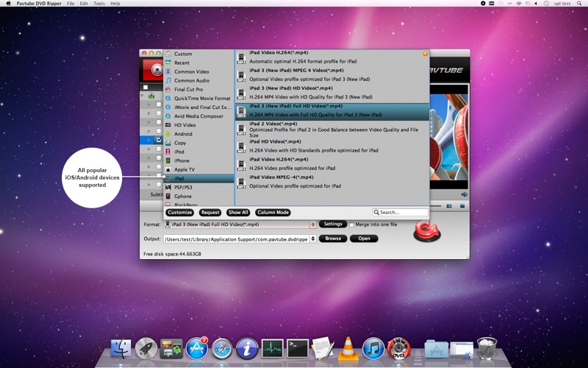Screen dimensions: 588x368
Task: Choose the Apple TV format category
Action: pos(184,169)
